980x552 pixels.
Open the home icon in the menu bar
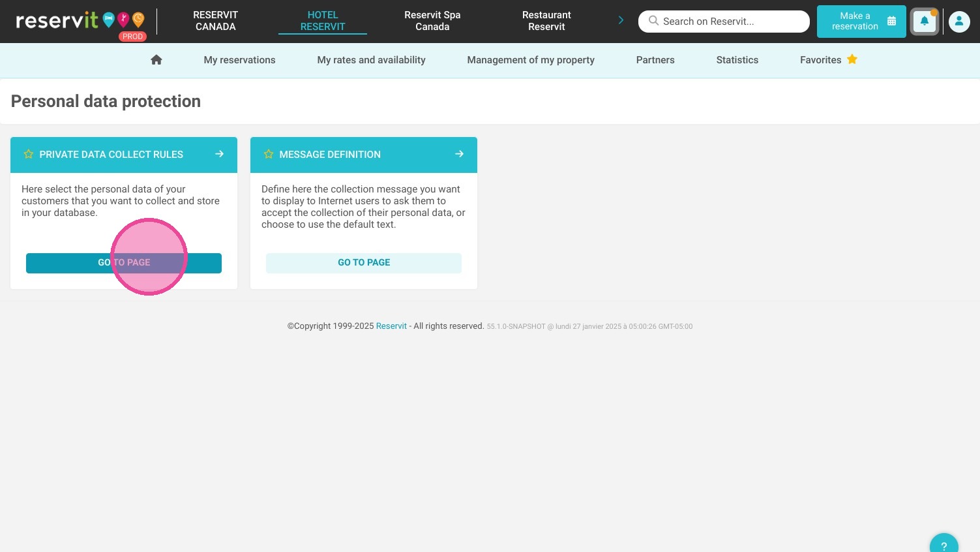156,60
